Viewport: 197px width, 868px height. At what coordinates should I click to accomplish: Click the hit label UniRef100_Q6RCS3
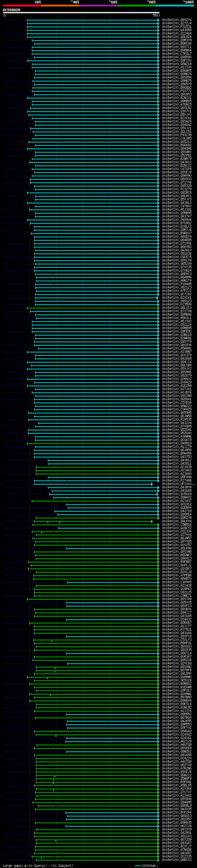(176, 860)
